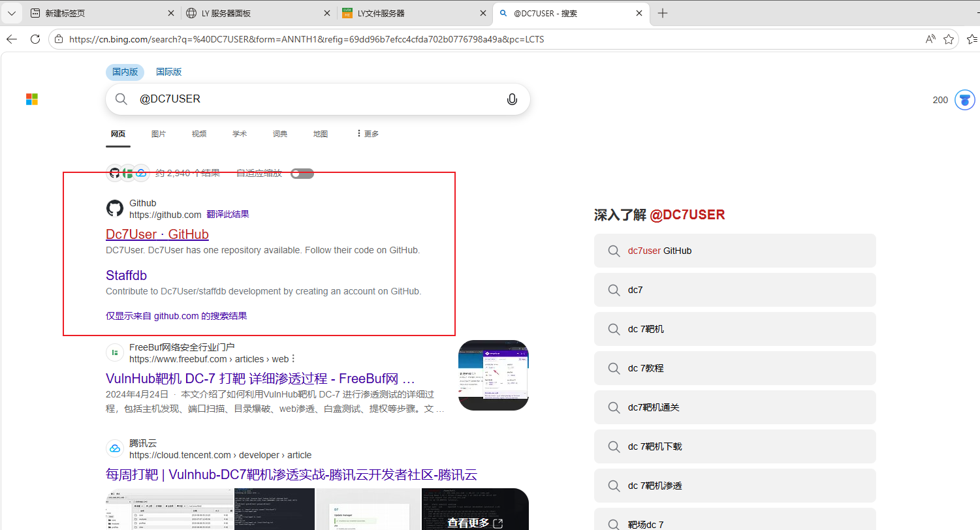Click the Microsoft logo on the Bing page
The height and width of the screenshot is (530, 980).
(32, 99)
